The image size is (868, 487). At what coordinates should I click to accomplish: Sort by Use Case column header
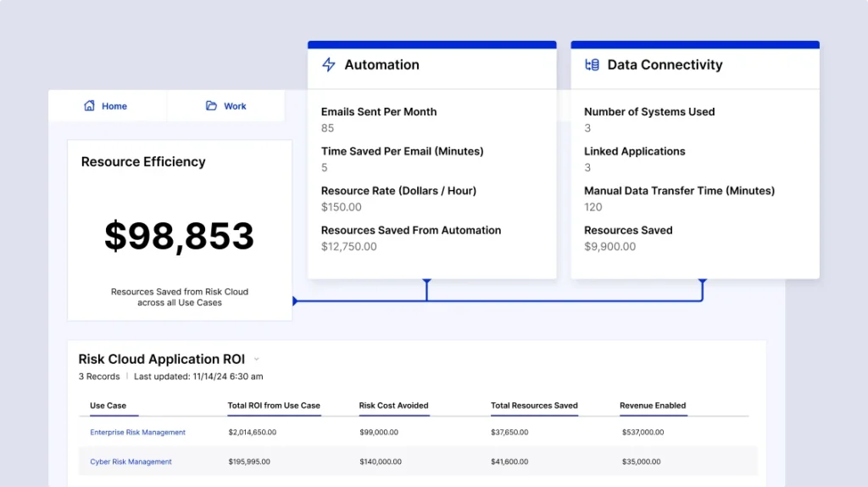coord(108,406)
